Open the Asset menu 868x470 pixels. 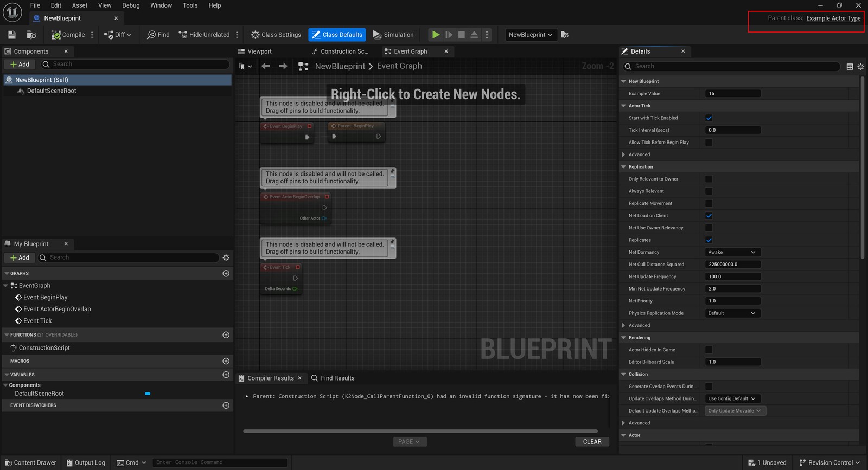[x=80, y=5]
